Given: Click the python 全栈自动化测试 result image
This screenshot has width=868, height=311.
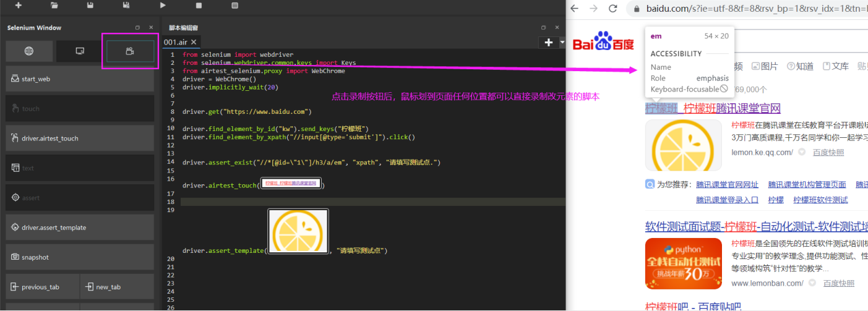Looking at the screenshot, I should [x=683, y=263].
